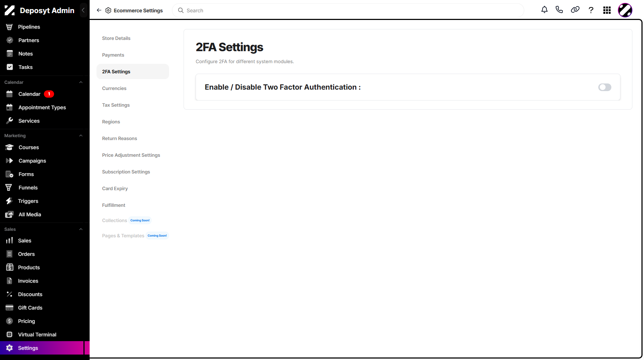The image size is (644, 360).
Task: Collapse the Marketing section
Action: coord(81,136)
